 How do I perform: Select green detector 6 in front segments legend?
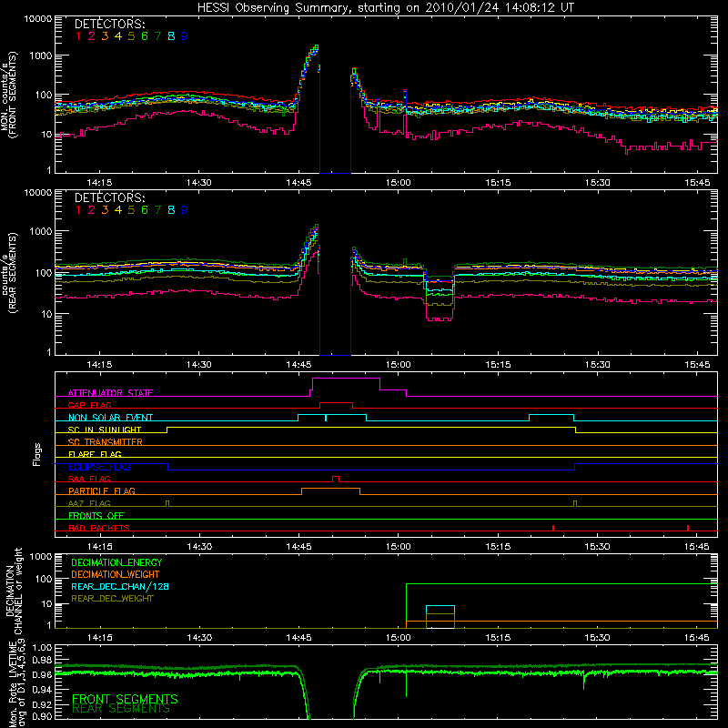click(x=145, y=36)
